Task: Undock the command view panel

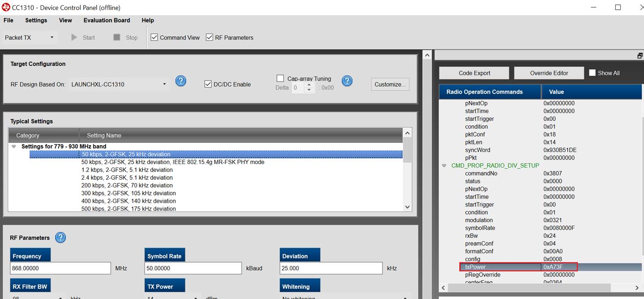Action: click(x=640, y=56)
